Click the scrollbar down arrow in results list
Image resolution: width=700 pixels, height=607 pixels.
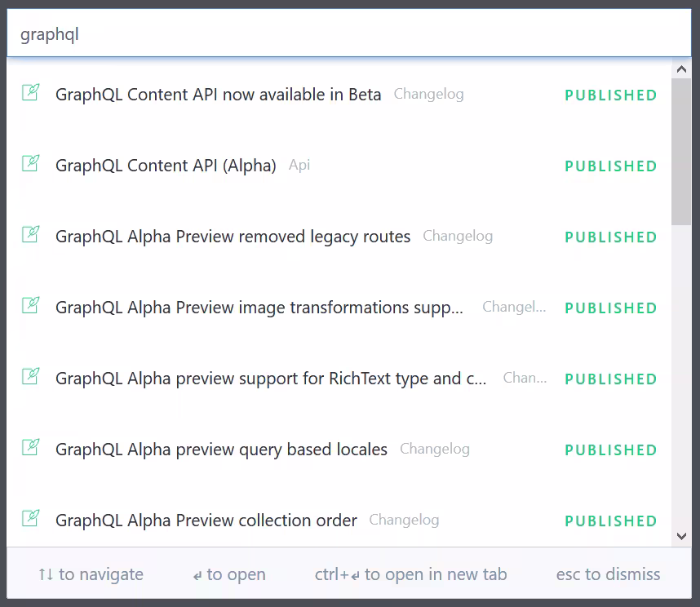click(x=681, y=536)
